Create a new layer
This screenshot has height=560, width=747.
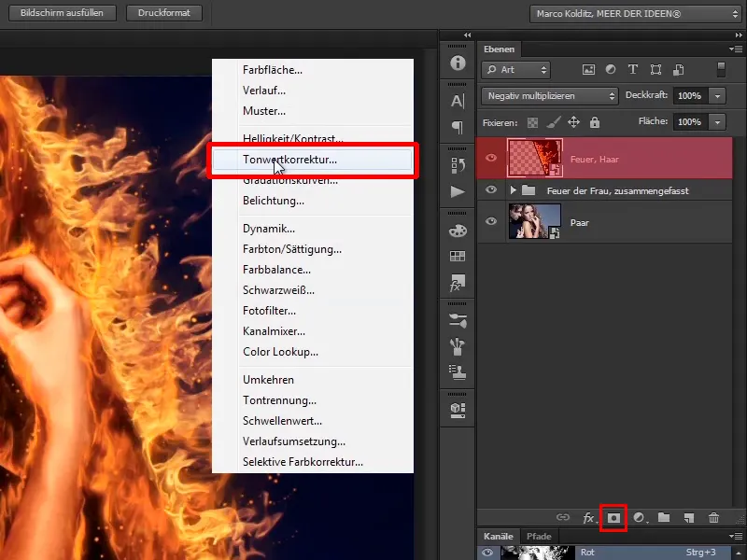tap(688, 518)
